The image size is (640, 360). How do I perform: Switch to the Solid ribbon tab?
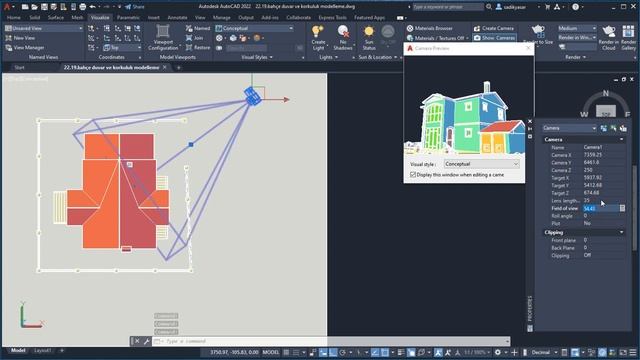[35, 18]
